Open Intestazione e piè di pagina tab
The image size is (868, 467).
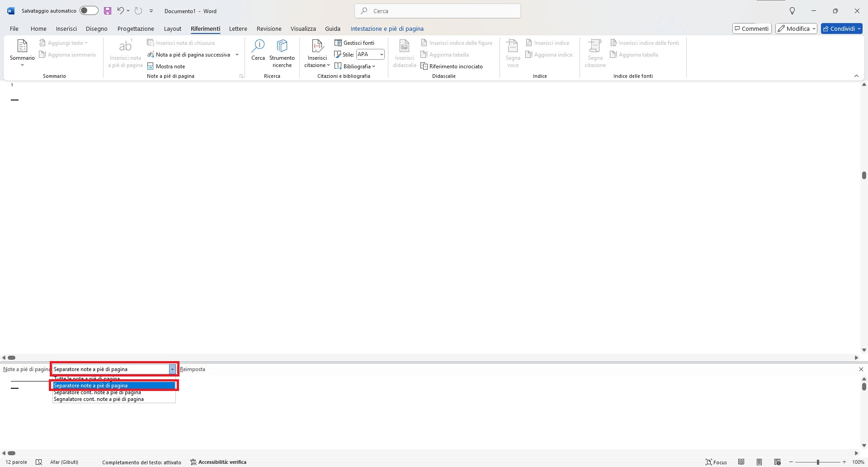[387, 29]
